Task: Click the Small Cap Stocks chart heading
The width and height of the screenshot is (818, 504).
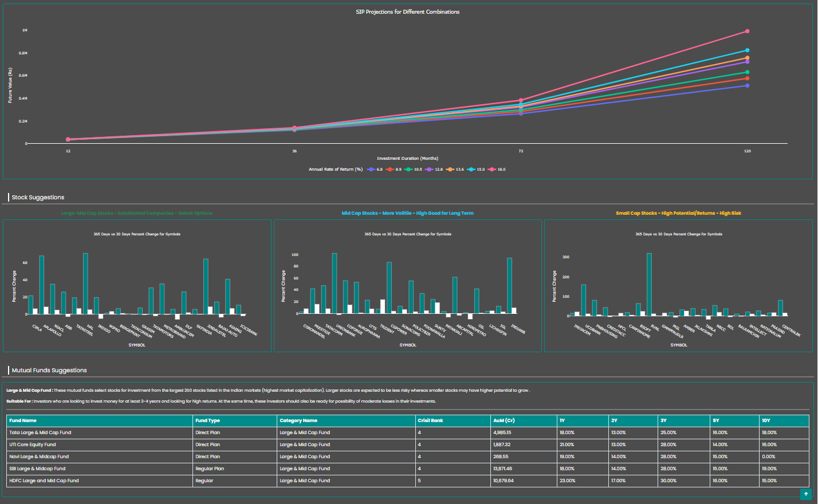Action: click(x=678, y=213)
